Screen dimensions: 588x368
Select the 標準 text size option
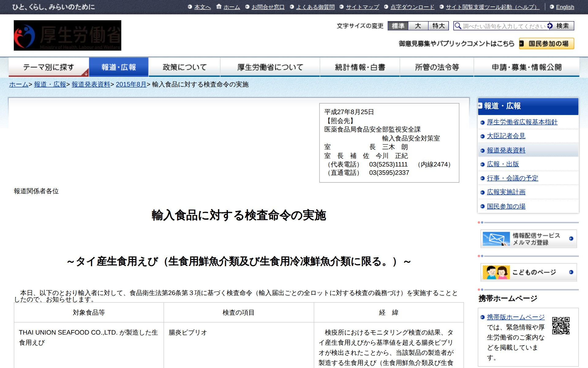pos(398,26)
